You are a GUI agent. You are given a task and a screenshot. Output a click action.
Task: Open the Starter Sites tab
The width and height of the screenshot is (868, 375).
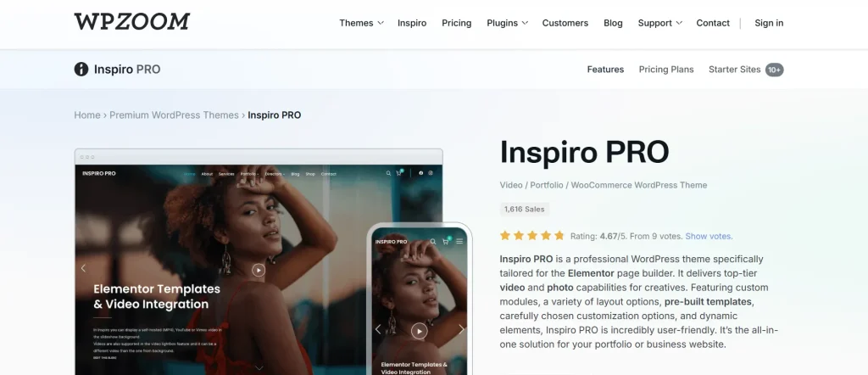pos(746,70)
